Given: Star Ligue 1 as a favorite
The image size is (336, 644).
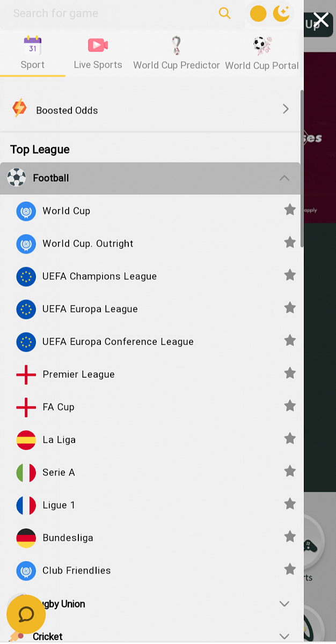Looking at the screenshot, I should click(290, 504).
